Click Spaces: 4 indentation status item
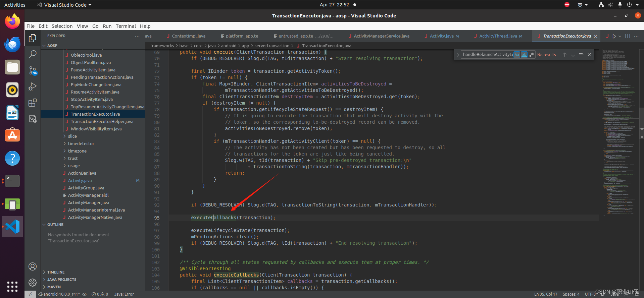 pyautogui.click(x=571, y=294)
